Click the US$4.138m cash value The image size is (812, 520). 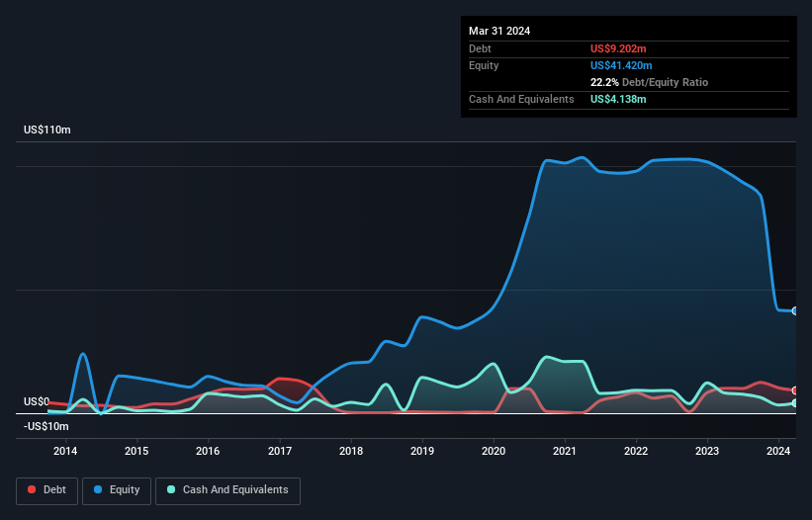[x=618, y=99]
